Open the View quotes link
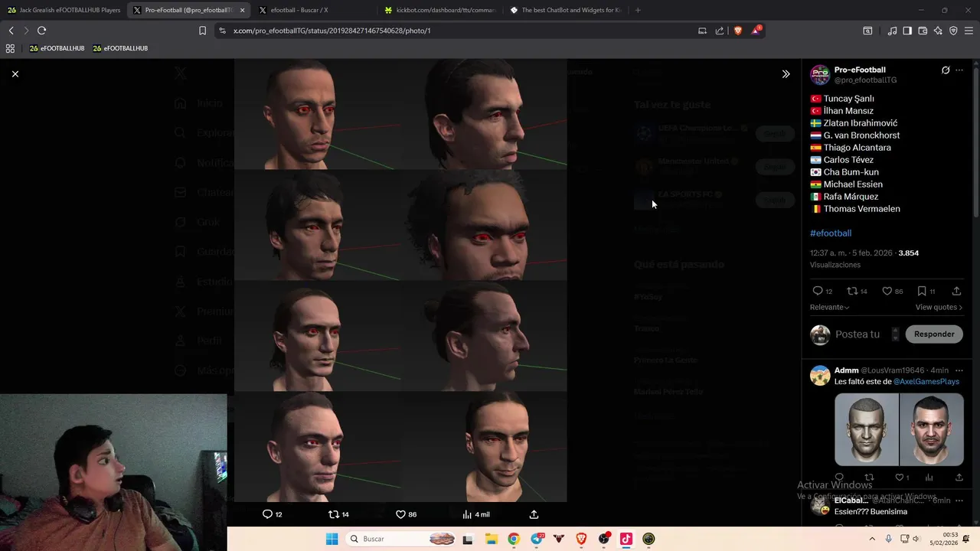The width and height of the screenshot is (980, 551). click(x=939, y=307)
